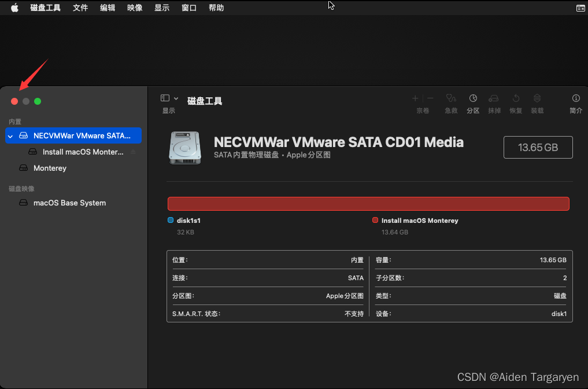Click the 连接 row value SATA

pyautogui.click(x=356, y=278)
